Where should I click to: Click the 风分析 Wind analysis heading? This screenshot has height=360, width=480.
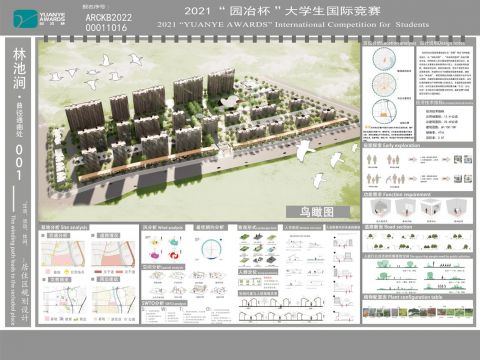pos(162,227)
